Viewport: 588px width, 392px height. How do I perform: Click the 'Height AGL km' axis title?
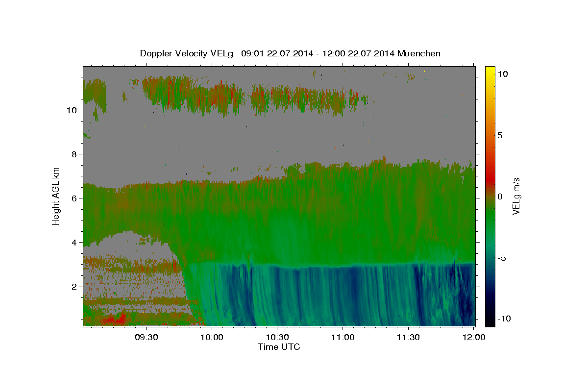point(56,196)
